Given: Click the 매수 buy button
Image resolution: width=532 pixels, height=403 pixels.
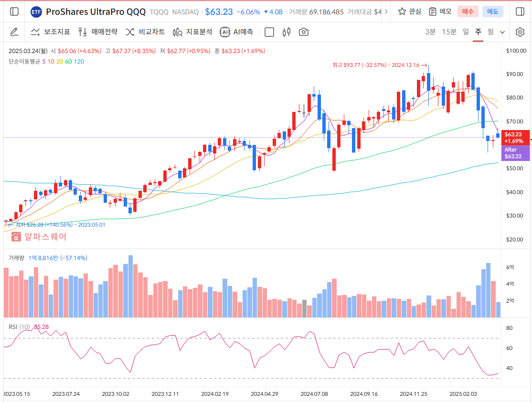Looking at the screenshot, I should [468, 11].
